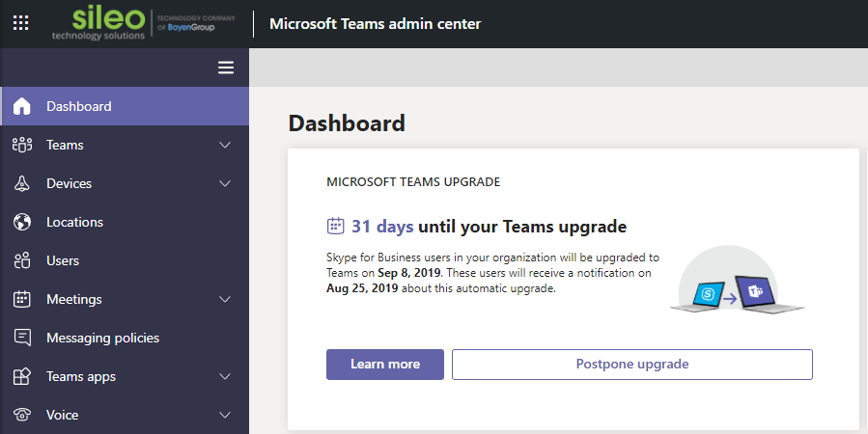Open the app launcher waffle grid

20,23
